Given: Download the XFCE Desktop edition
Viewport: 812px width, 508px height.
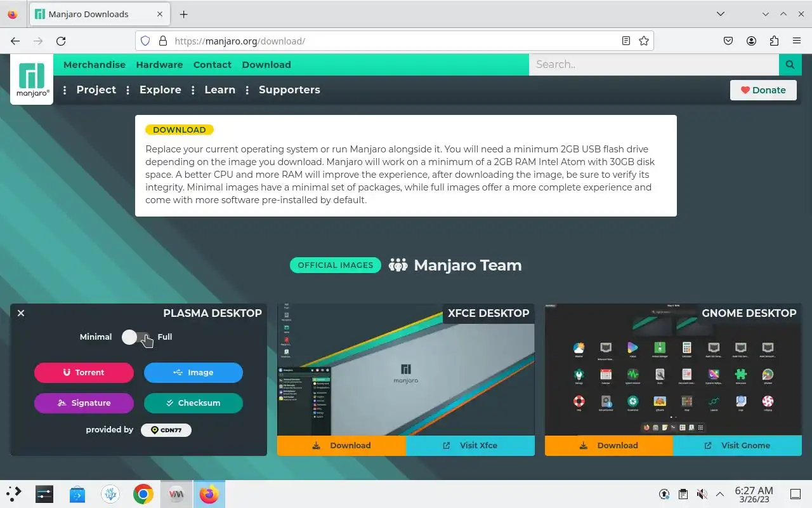Looking at the screenshot, I should coord(341,446).
